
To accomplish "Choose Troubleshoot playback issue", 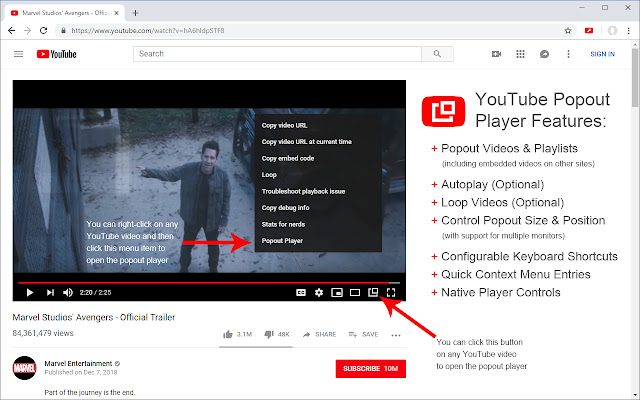I will coord(303,191).
